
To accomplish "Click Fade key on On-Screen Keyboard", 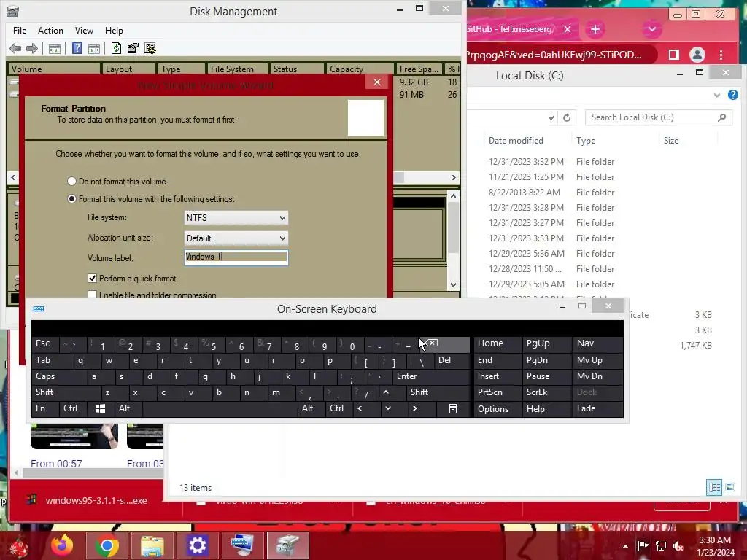I will 598,408.
